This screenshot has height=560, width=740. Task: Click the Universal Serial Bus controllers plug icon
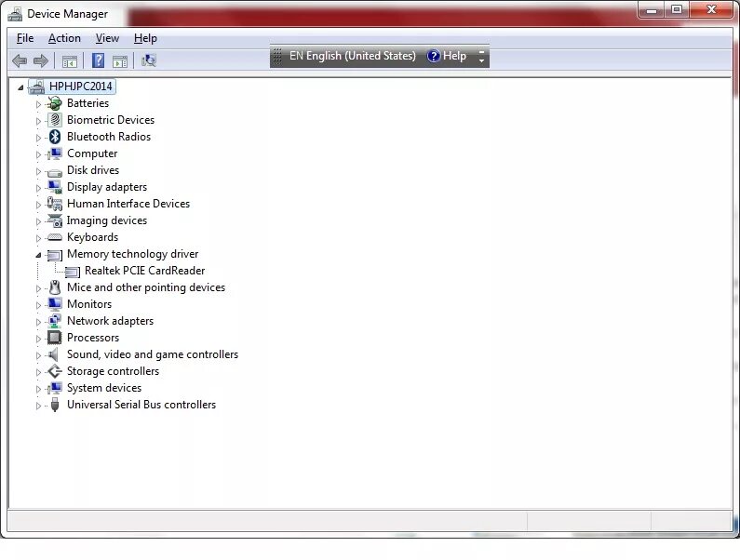(55, 405)
